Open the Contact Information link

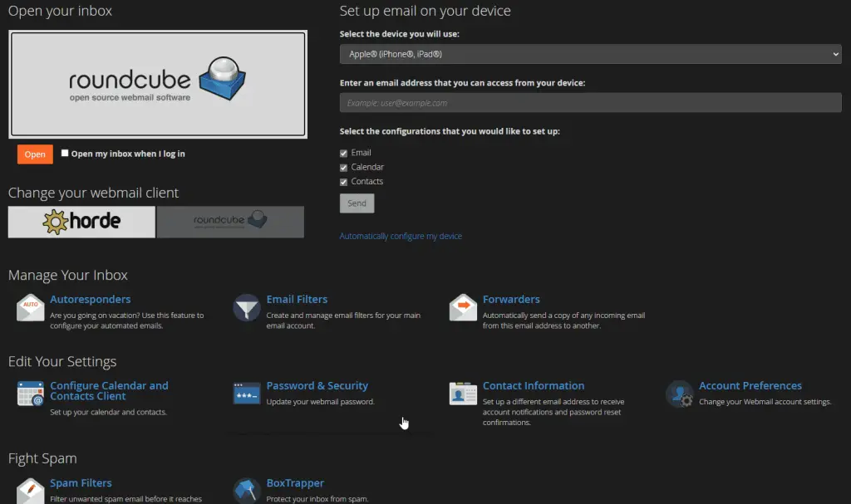point(534,386)
